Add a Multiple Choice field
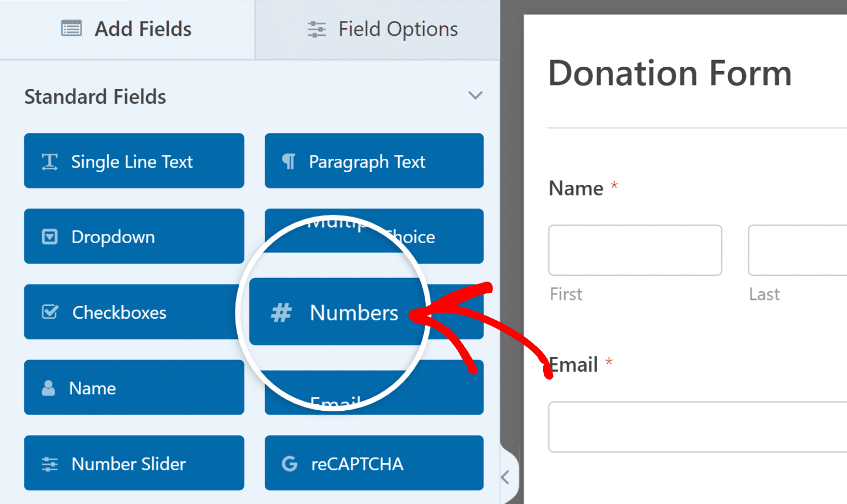847x504 pixels. point(373,237)
